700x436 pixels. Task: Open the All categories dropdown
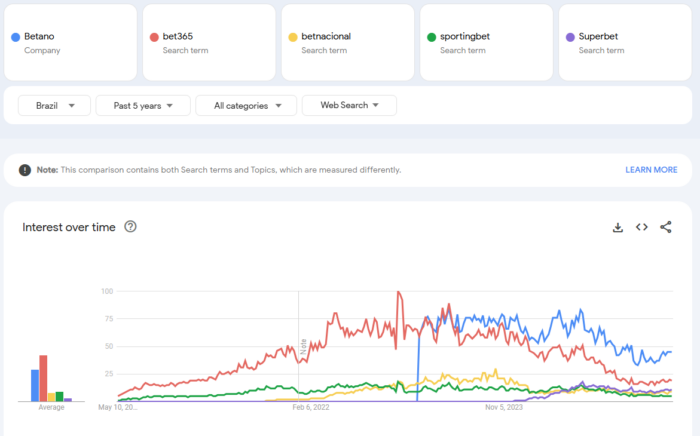point(246,105)
